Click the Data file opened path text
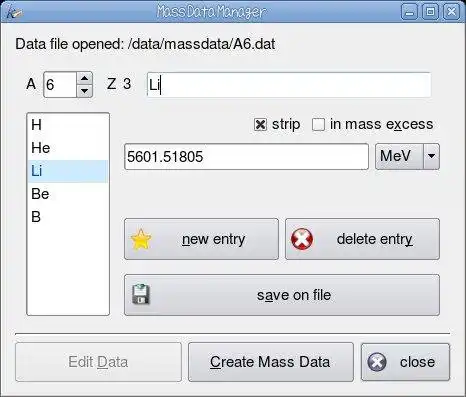Image resolution: width=466 pixels, height=397 pixels. click(x=145, y=44)
